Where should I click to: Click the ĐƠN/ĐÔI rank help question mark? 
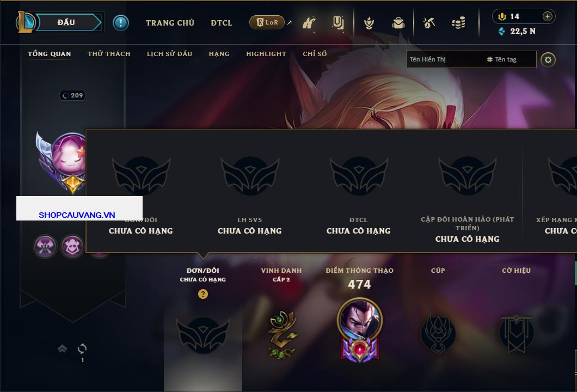[x=203, y=294]
